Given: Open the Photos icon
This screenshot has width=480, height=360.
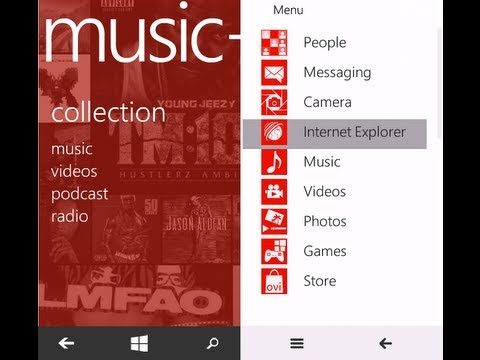Looking at the screenshot, I should [x=274, y=222].
